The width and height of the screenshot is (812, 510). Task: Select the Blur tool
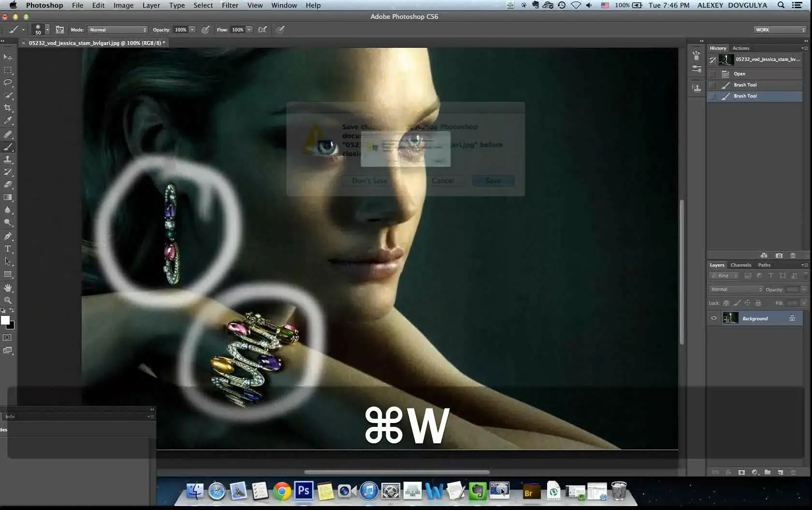(x=8, y=210)
